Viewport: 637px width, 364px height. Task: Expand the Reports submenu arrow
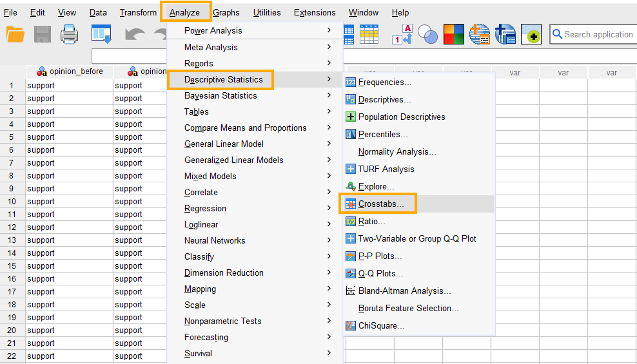[x=329, y=63]
